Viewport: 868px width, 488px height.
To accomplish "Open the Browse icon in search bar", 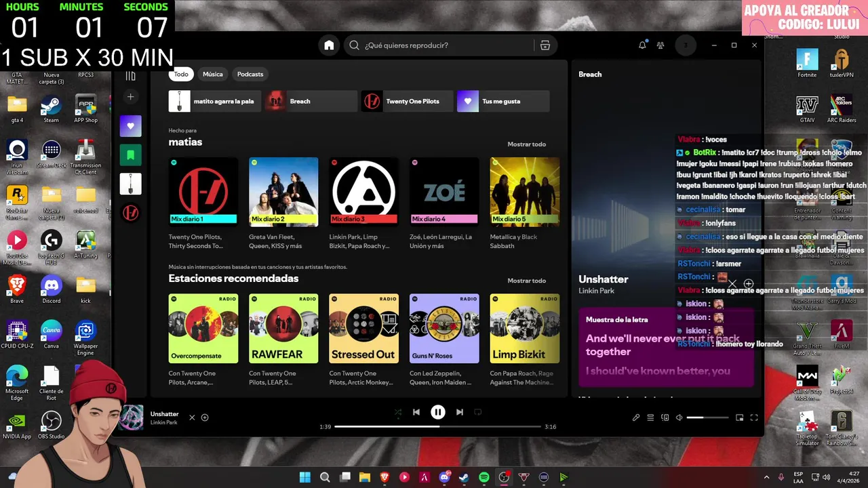I will pyautogui.click(x=545, y=45).
